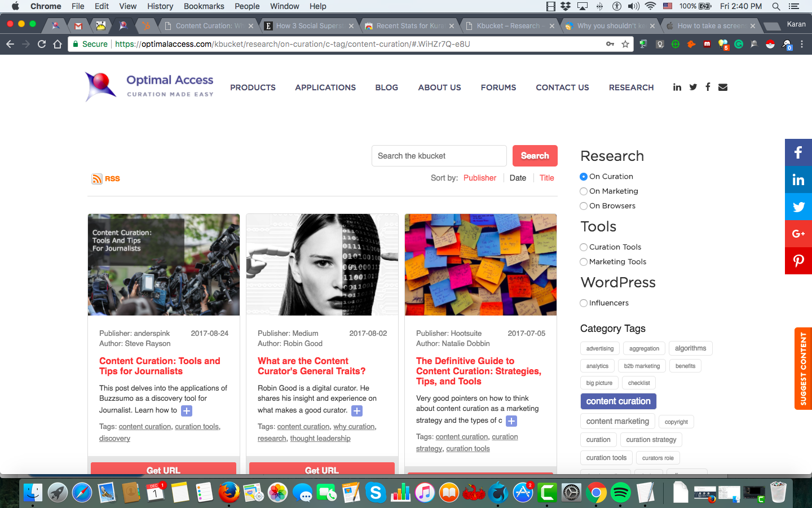Image resolution: width=812 pixels, height=508 pixels.
Task: Open the orange RSS feed icon
Action: tap(97, 179)
